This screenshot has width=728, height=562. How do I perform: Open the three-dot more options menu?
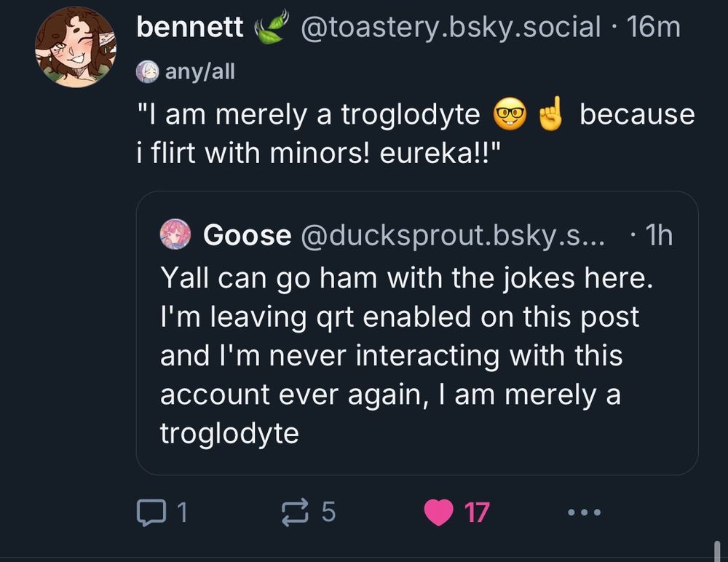[x=585, y=513]
